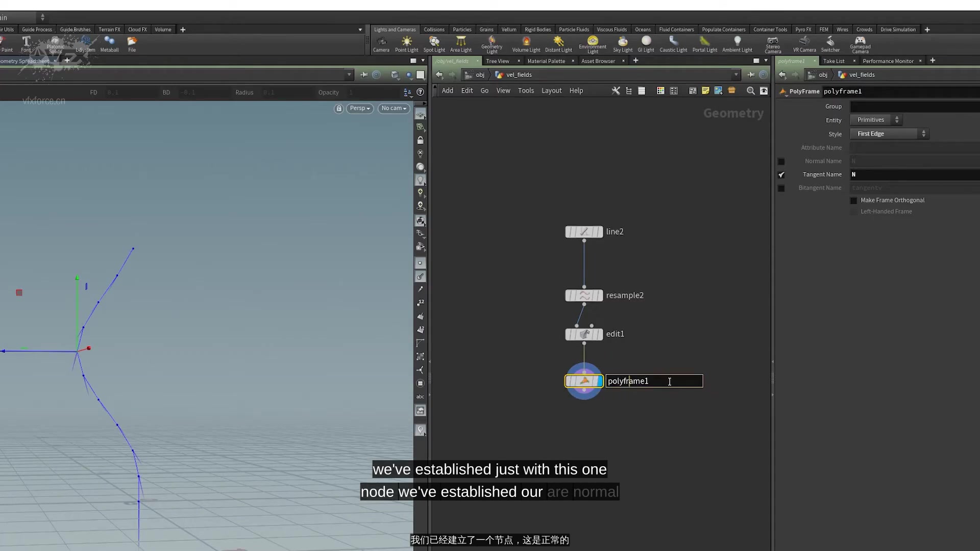980x551 pixels.
Task: Select the Metaball tool on the shelf
Action: (x=109, y=43)
